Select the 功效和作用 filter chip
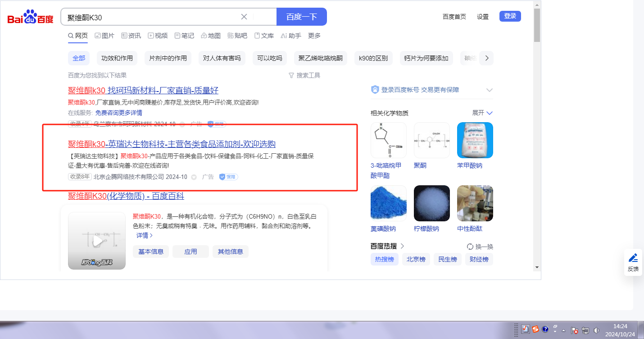This screenshot has width=644, height=339. click(x=117, y=58)
